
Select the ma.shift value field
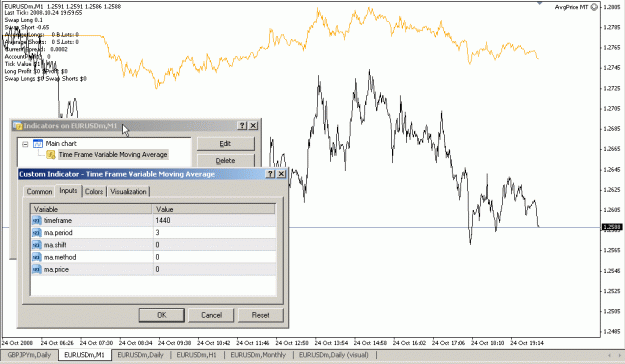214,245
